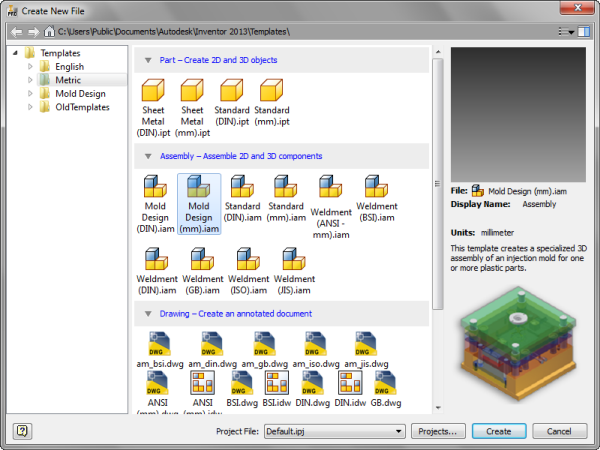Image resolution: width=600 pixels, height=450 pixels.
Task: Click the Create button
Action: pyautogui.click(x=499, y=431)
